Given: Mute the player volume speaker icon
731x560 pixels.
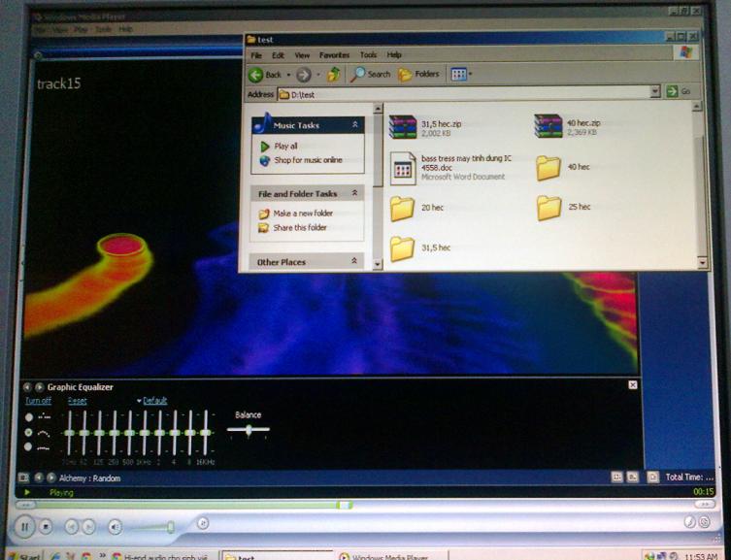Looking at the screenshot, I should click(115, 527).
